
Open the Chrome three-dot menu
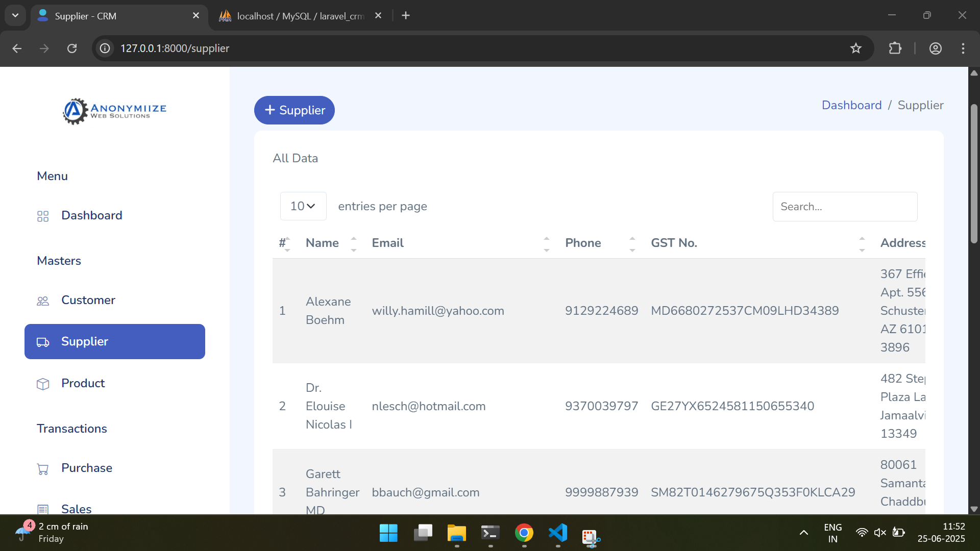(963, 48)
